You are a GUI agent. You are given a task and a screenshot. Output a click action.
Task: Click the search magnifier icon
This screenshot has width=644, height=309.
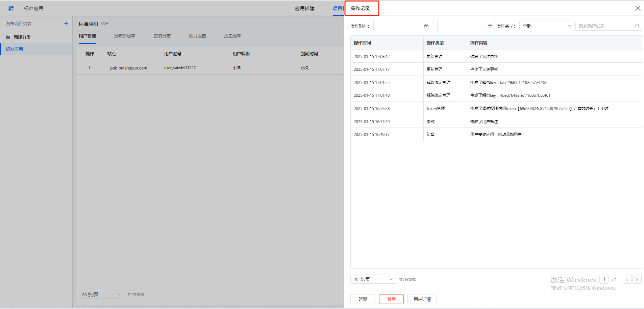tap(637, 26)
